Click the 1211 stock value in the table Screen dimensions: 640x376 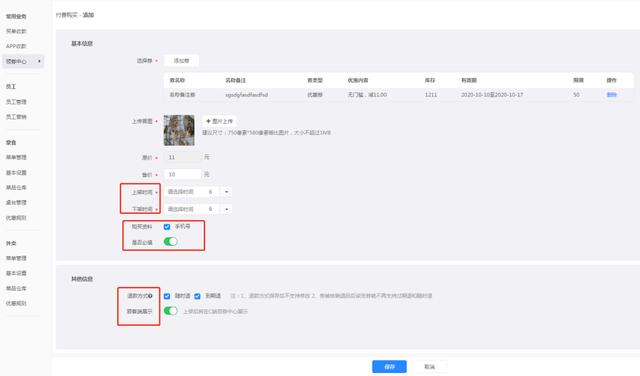[431, 95]
